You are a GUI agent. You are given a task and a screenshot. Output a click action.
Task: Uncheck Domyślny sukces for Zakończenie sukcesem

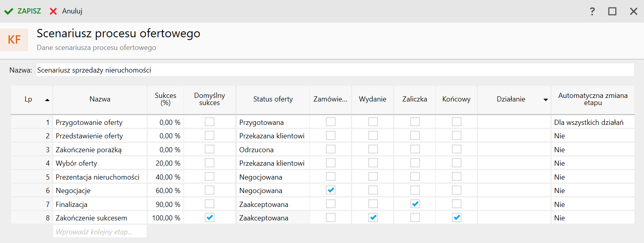click(x=210, y=218)
